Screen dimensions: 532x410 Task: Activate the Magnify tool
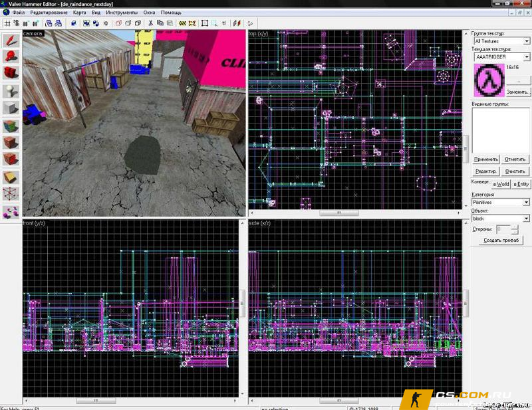(x=11, y=56)
